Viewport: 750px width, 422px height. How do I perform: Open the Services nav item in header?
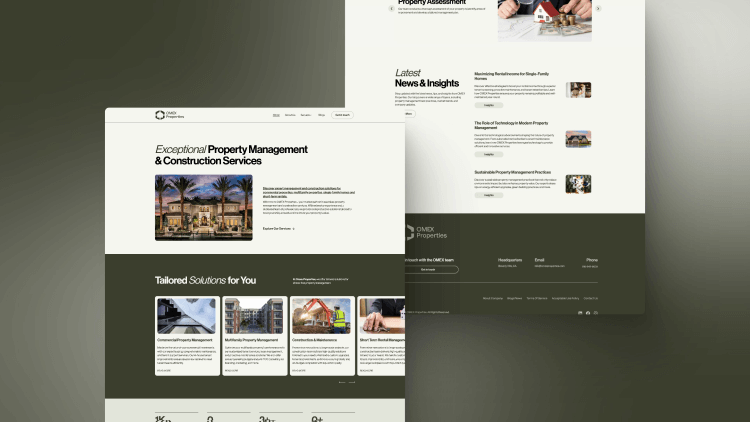click(x=306, y=115)
